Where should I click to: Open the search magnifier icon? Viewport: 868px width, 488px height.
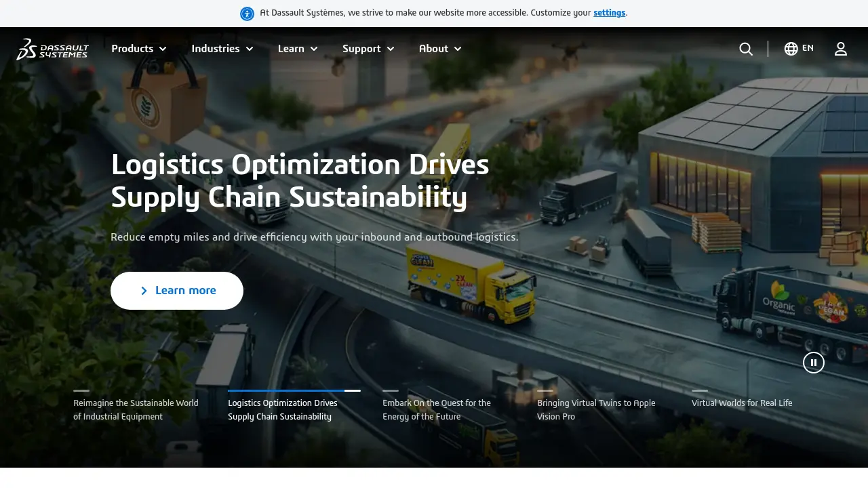pyautogui.click(x=746, y=49)
